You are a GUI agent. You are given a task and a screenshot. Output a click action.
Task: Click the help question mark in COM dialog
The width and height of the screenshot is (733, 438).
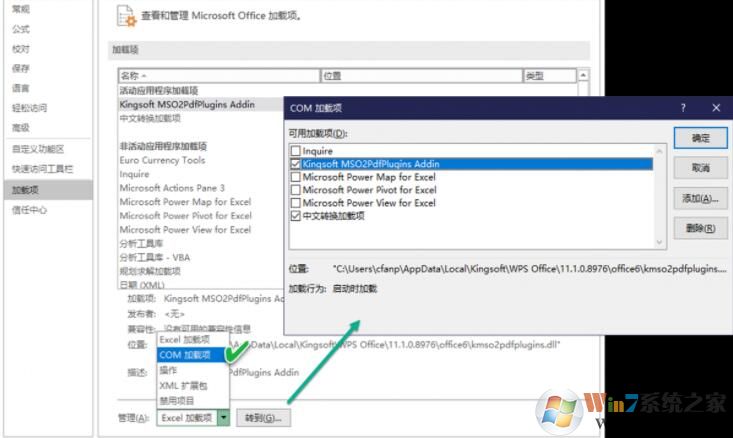pos(683,108)
